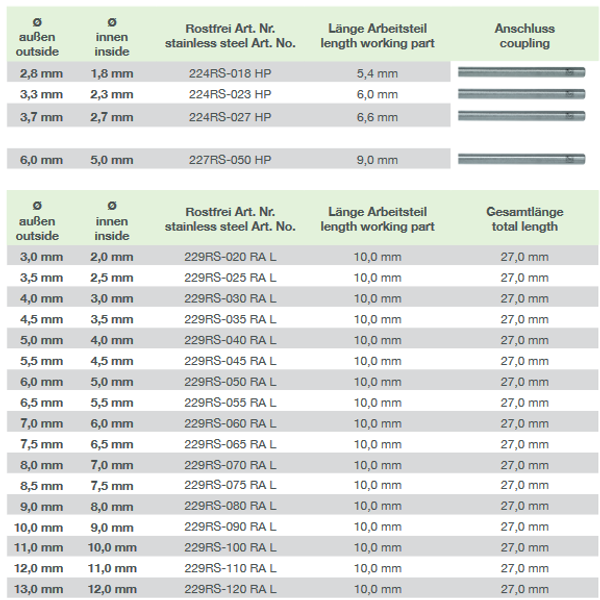Screen dimensions: 600x600
Task: Select inside diameter 2,0 mm of 229RS-020 RA L
Action: click(112, 257)
